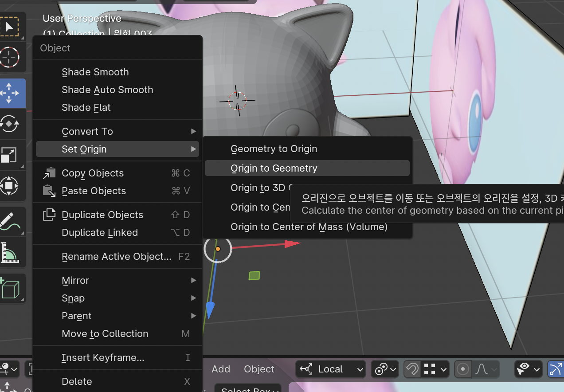
Task: Choose Copy Objects
Action: click(117, 173)
